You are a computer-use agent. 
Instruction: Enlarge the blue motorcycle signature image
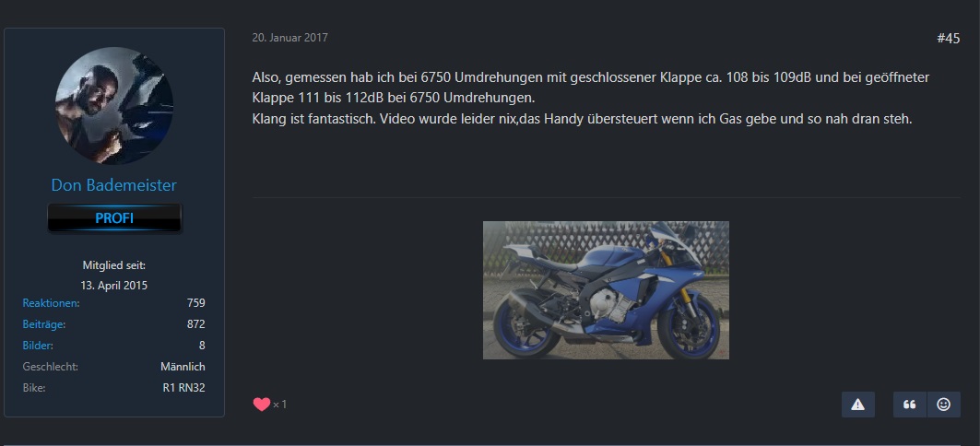606,290
